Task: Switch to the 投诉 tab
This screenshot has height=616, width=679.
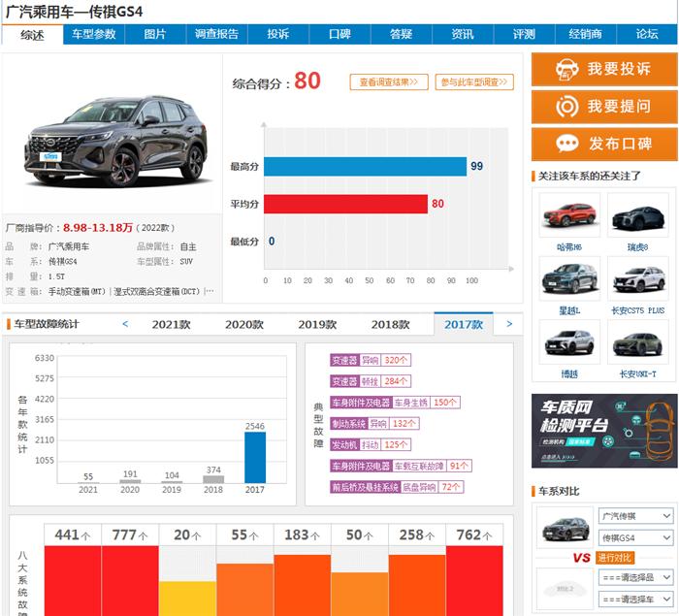Action: point(278,34)
